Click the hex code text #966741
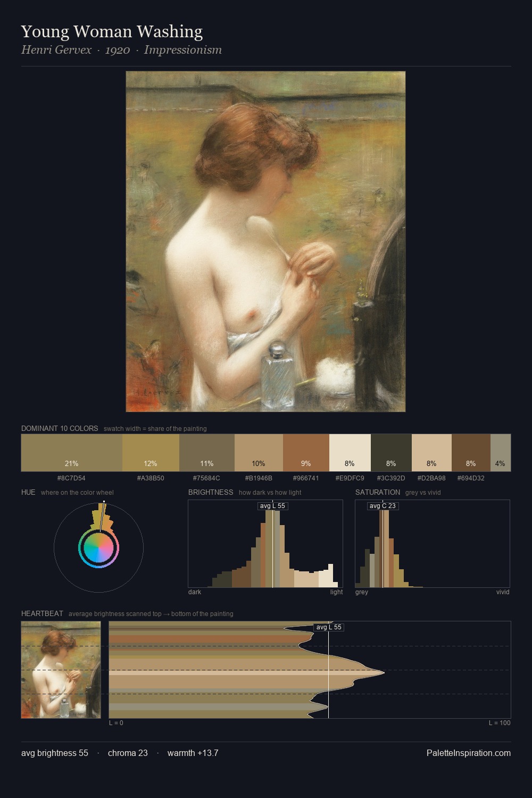Viewport: 532px width, 798px height. pos(306,478)
